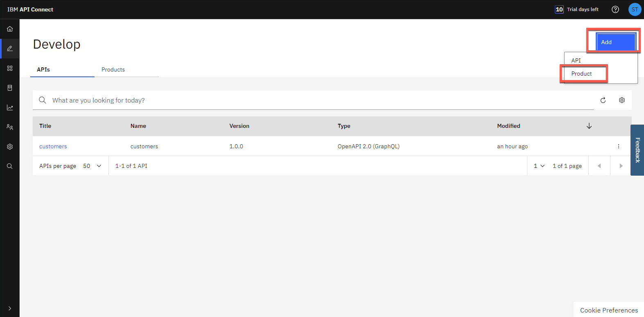Open the Settings gear in sidebar

pyautogui.click(x=10, y=147)
